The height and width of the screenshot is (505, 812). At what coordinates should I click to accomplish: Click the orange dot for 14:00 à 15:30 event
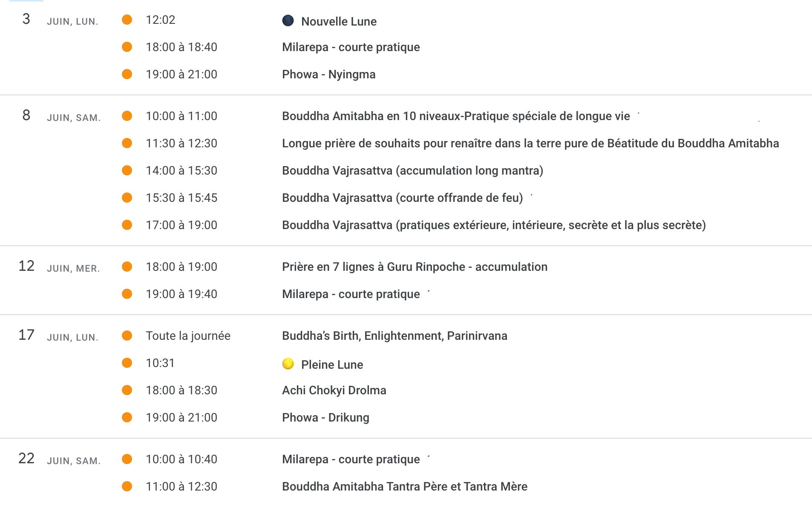[x=127, y=170]
